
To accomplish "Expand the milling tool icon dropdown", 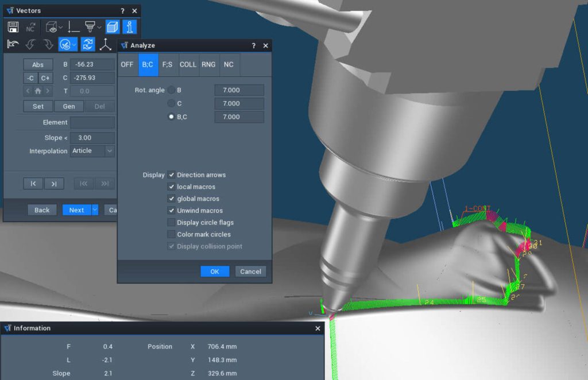I will click(x=99, y=27).
